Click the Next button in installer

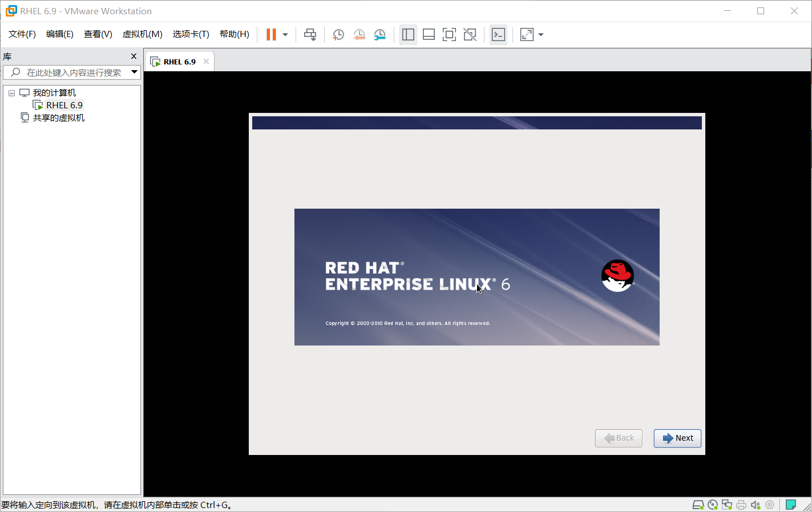pos(677,438)
